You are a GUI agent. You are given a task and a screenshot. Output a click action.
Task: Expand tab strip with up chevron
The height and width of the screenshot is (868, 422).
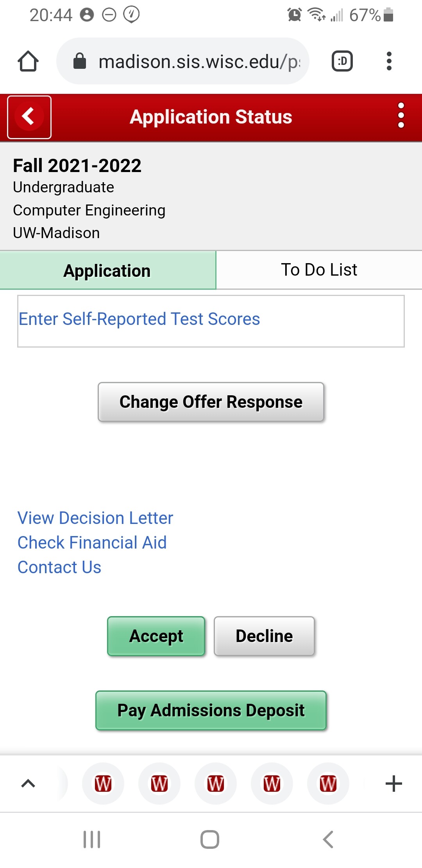(28, 784)
